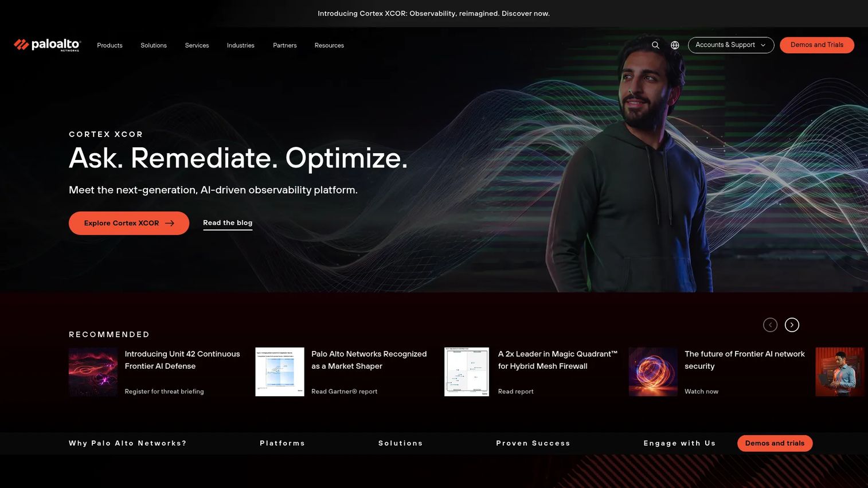Open The future of Frontier AI title

coord(745,360)
